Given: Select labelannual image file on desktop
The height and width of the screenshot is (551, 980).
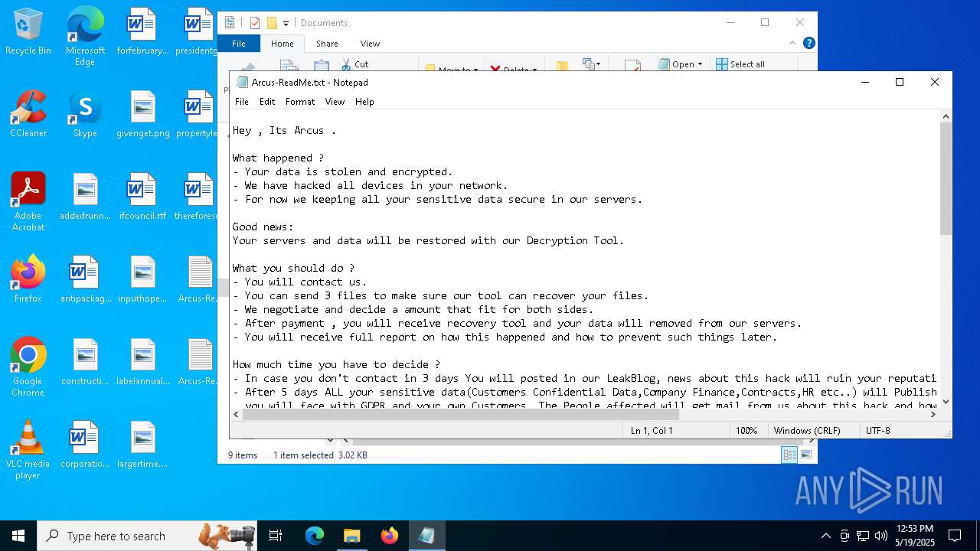Looking at the screenshot, I should click(x=142, y=362).
